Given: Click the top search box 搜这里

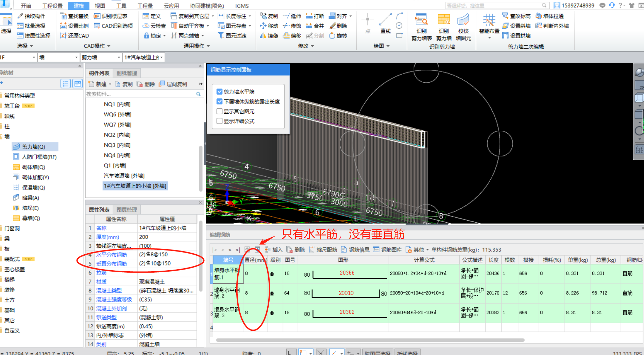Looking at the screenshot, I should (x=497, y=5).
